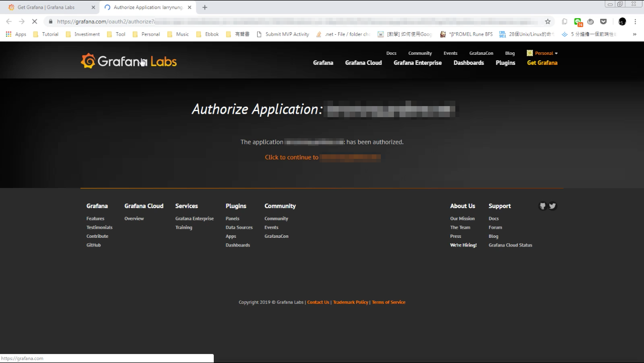
Task: Open the Chrome profile avatar
Action: pyautogui.click(x=622, y=22)
